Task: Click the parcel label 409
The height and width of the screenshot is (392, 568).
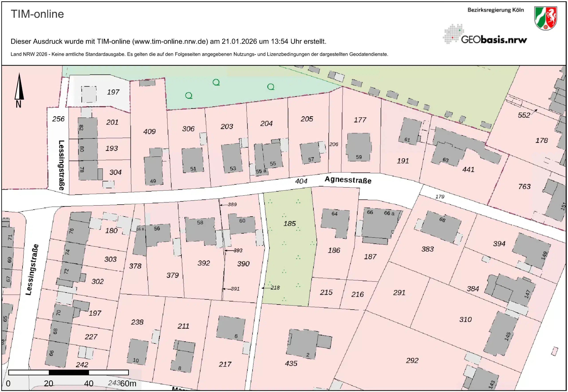Action: click(149, 131)
